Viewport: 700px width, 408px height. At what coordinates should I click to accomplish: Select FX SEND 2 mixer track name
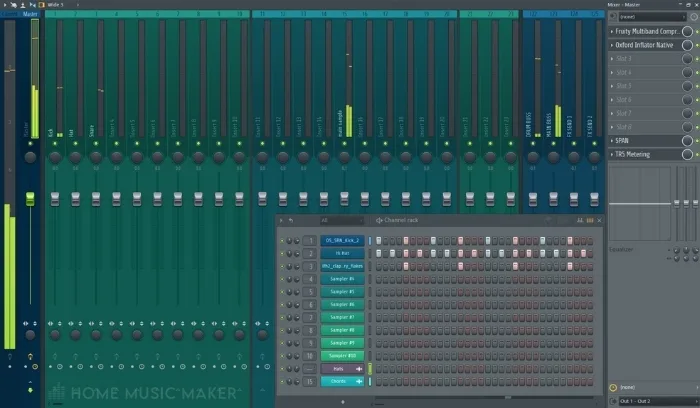click(x=590, y=126)
